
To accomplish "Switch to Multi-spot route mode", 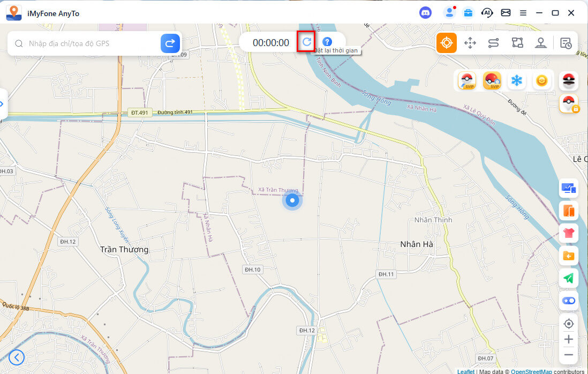I will pyautogui.click(x=517, y=43).
